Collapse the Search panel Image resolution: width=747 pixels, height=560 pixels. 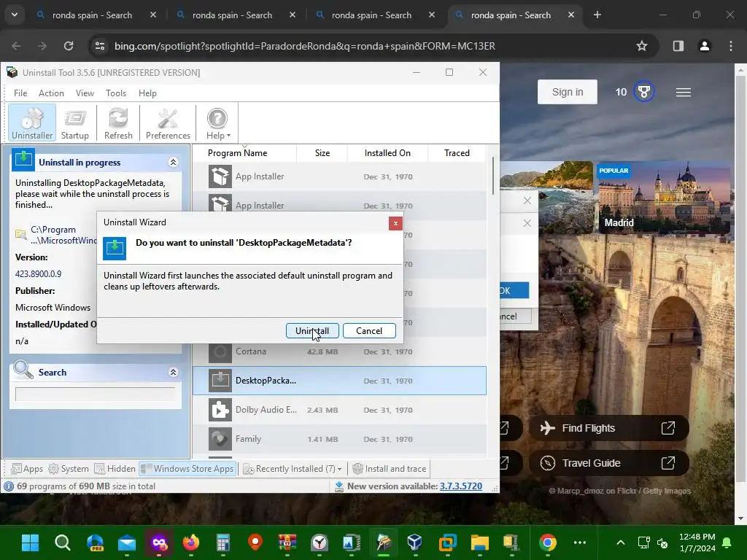174,373
